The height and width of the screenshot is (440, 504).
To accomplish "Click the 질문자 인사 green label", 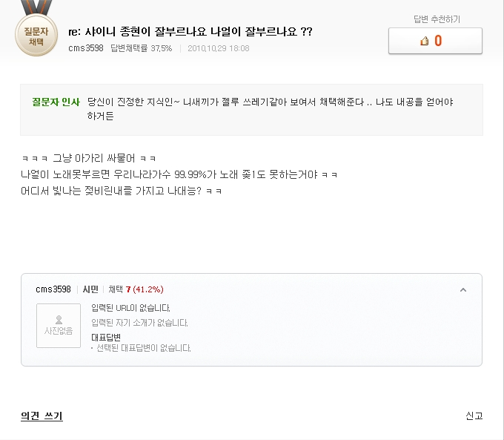I will pos(56,102).
